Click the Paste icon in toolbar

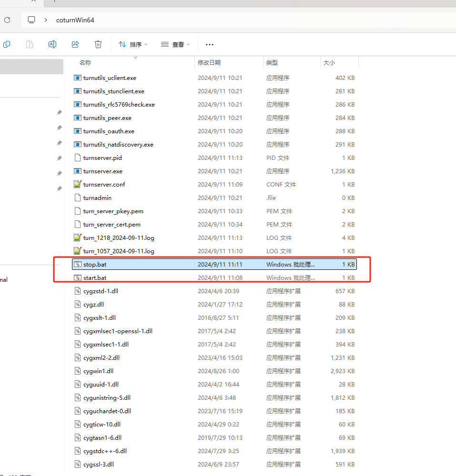click(30, 44)
